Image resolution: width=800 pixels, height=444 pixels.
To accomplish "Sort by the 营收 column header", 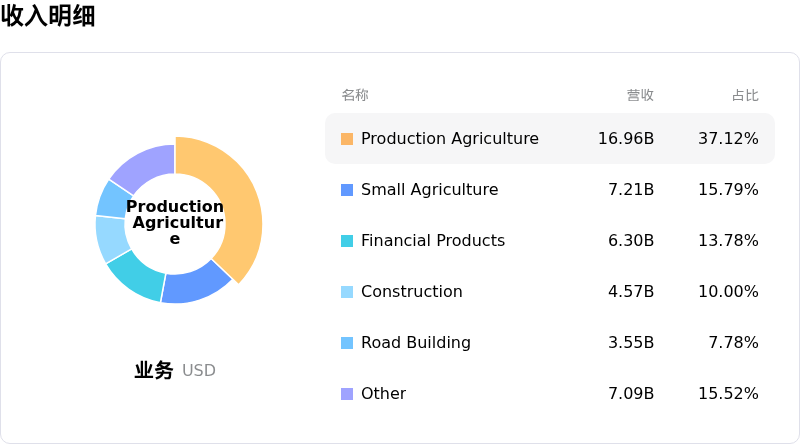I will point(640,95).
